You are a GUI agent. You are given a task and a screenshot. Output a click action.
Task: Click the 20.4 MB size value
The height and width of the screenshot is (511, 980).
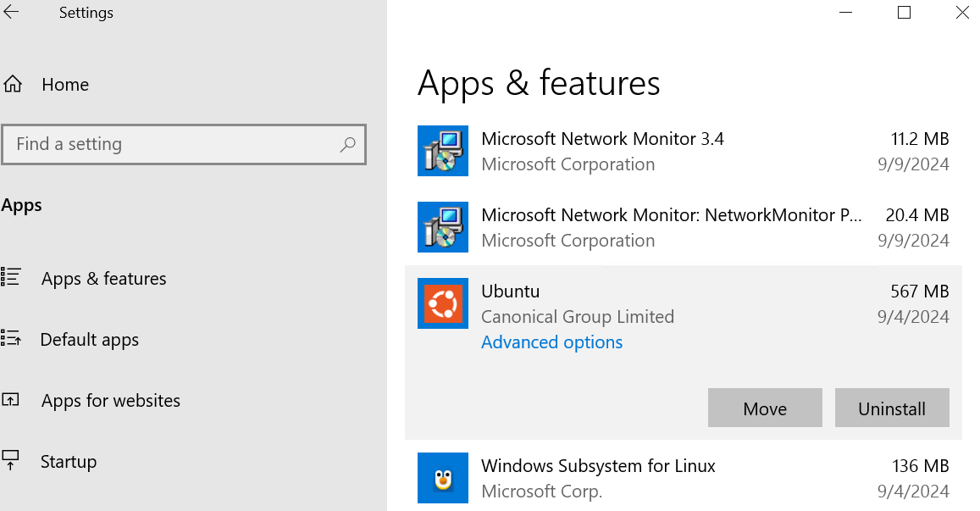pos(916,215)
